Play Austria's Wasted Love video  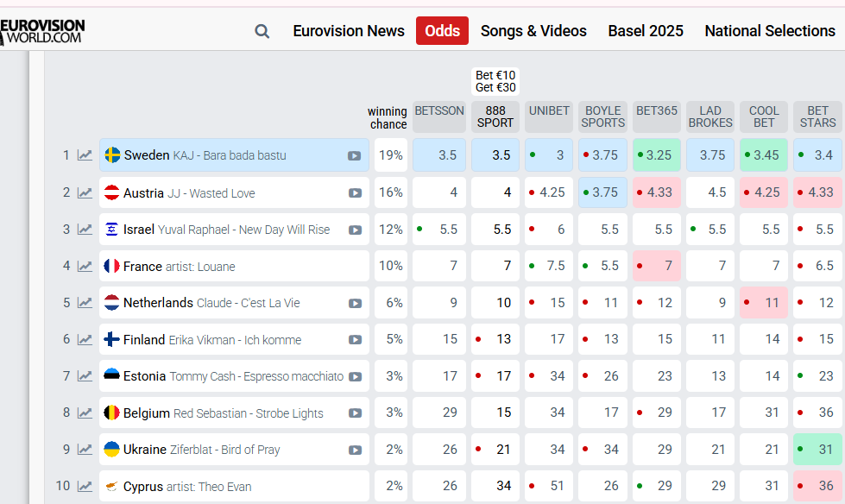pos(355,193)
